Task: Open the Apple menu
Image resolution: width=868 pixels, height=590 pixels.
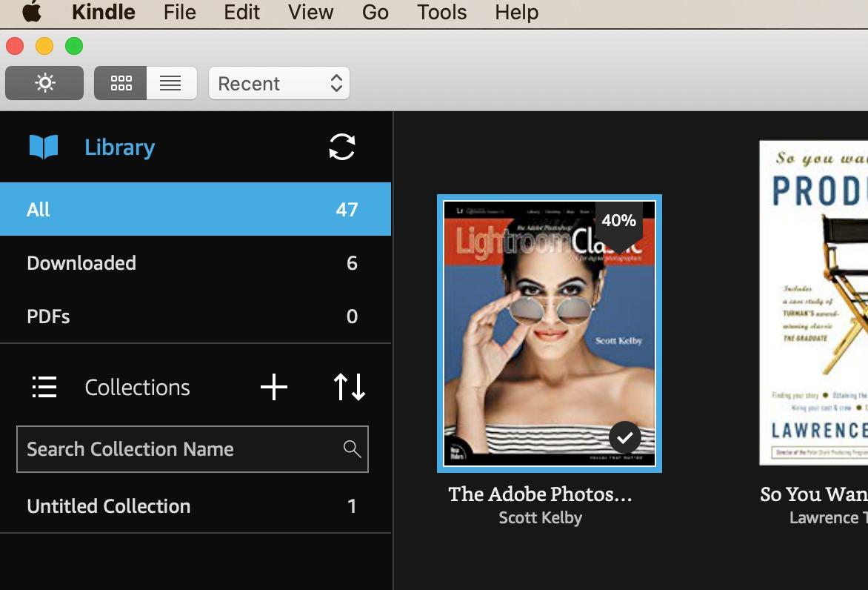Action: point(32,12)
